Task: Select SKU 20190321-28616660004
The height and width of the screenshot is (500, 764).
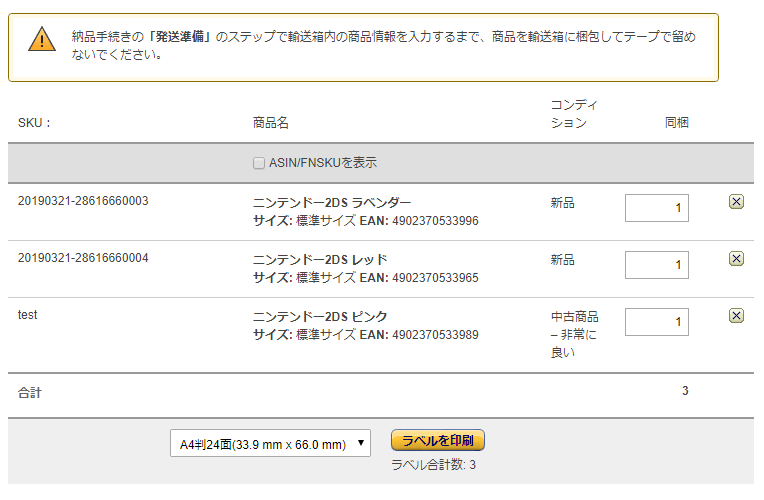Action: pos(83,258)
